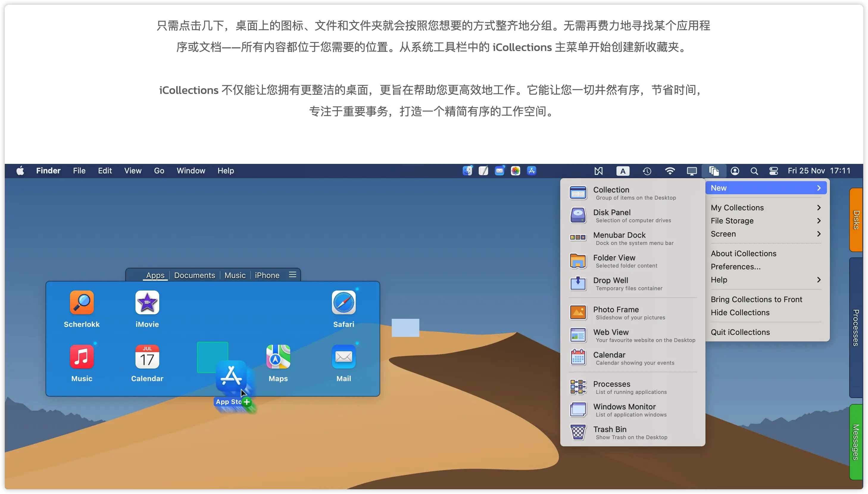Viewport: 868px width, 494px height.
Task: Expand the New submenu
Action: (x=766, y=188)
